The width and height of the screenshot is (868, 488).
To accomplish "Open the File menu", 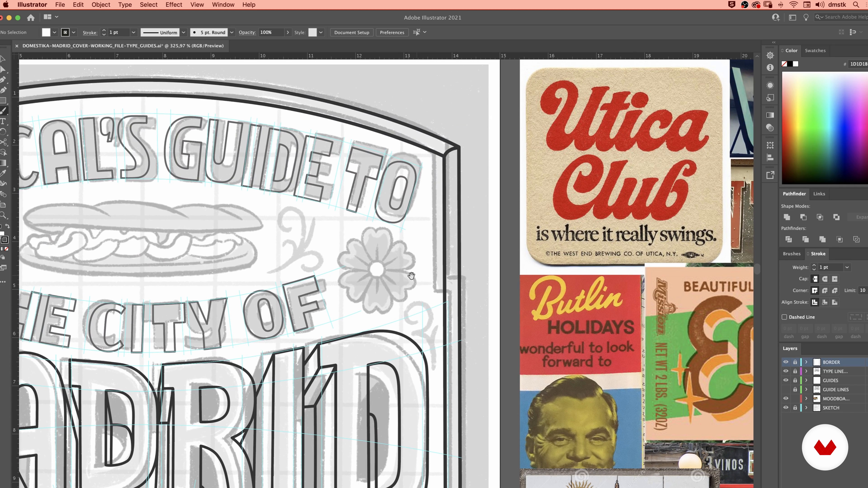I will [x=60, y=5].
